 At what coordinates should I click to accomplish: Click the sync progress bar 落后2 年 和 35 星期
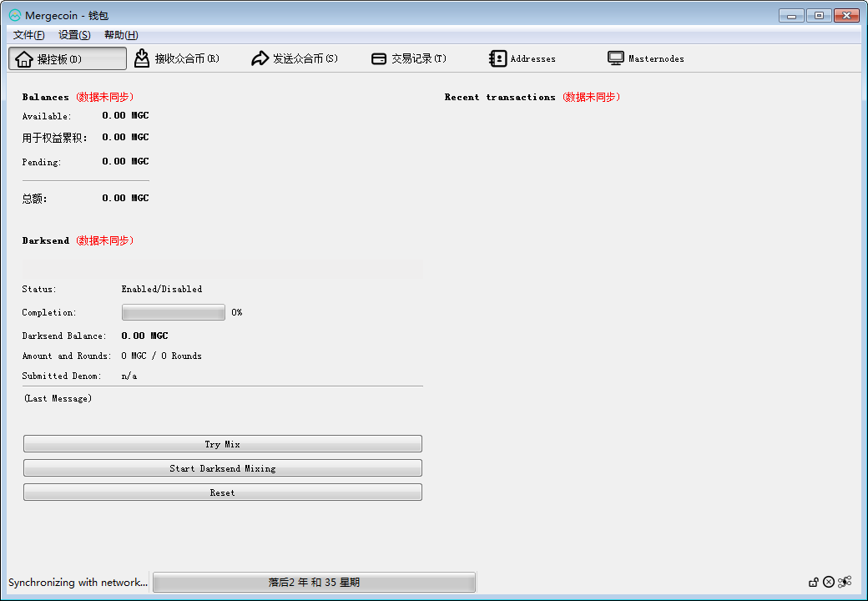tap(314, 582)
